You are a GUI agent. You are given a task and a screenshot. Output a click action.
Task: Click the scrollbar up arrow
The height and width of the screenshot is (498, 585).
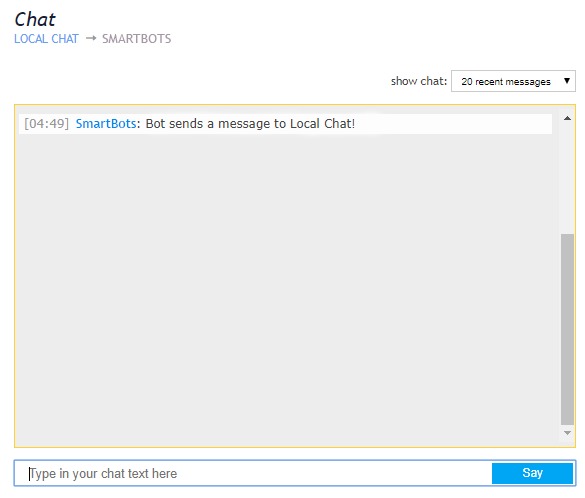coord(567,118)
